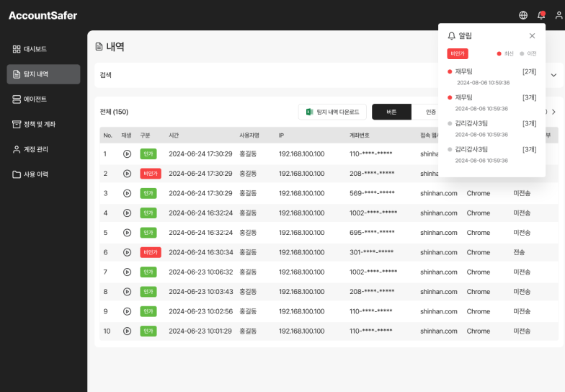The height and width of the screenshot is (392, 565).
Task: Open last 감리감사3팀 notification
Action: click(x=491, y=154)
